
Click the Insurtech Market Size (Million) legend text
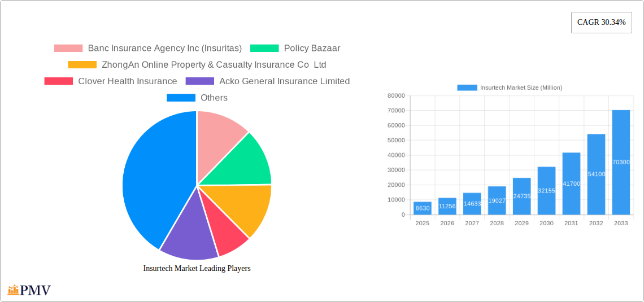click(x=521, y=88)
